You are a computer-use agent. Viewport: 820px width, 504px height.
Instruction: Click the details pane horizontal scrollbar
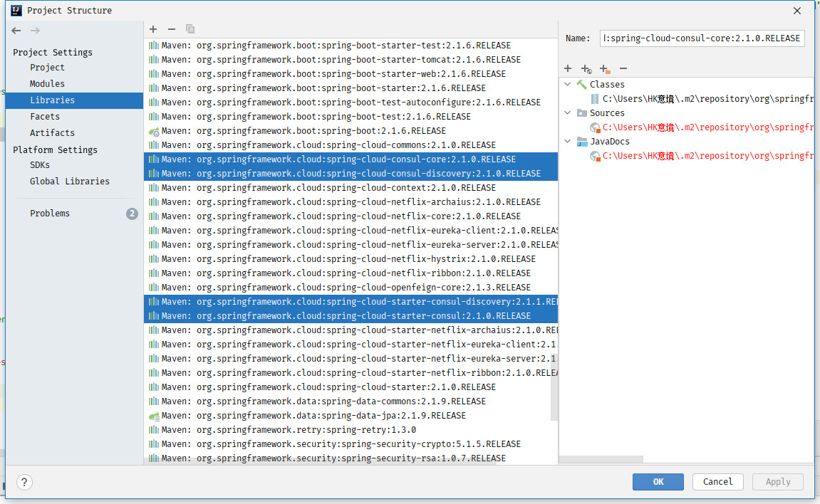pyautogui.click(x=601, y=459)
